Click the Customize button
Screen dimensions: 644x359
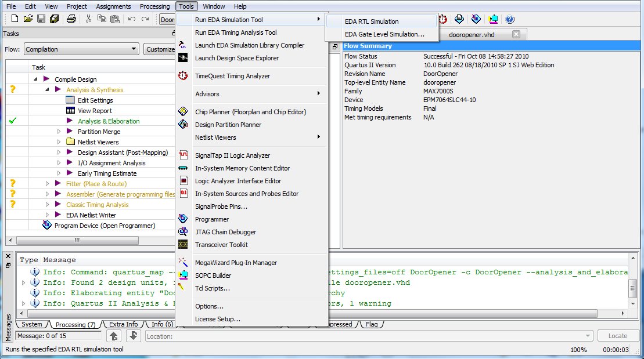160,49
